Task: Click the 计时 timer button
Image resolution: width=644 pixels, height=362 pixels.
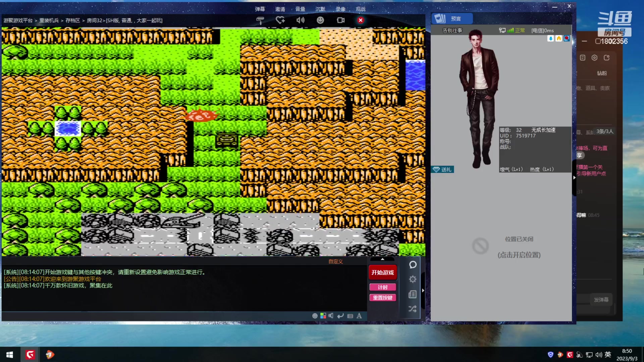Action: click(383, 287)
